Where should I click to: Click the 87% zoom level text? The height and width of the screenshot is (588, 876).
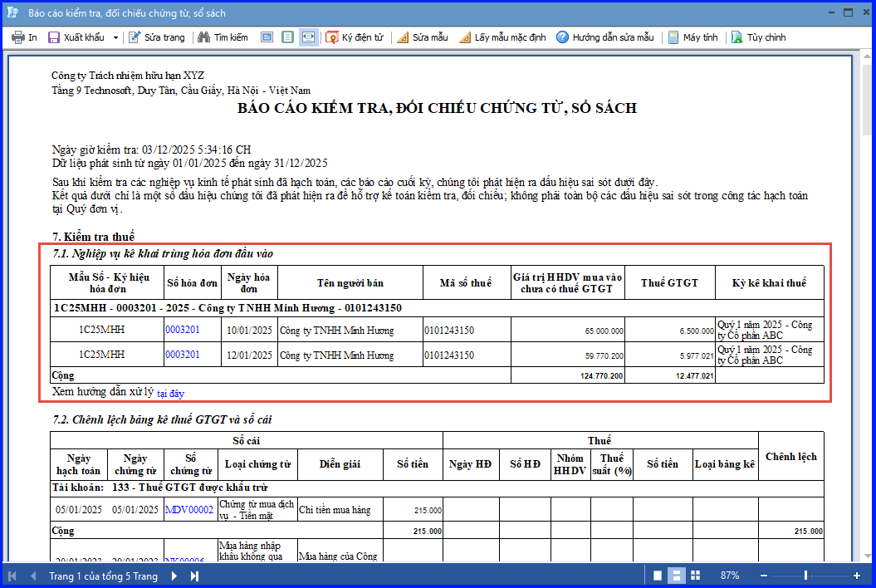click(730, 576)
